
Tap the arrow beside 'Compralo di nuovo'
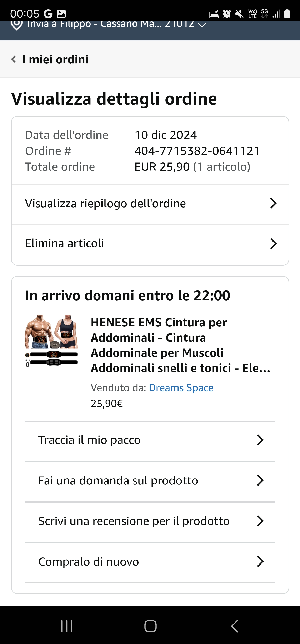260,561
